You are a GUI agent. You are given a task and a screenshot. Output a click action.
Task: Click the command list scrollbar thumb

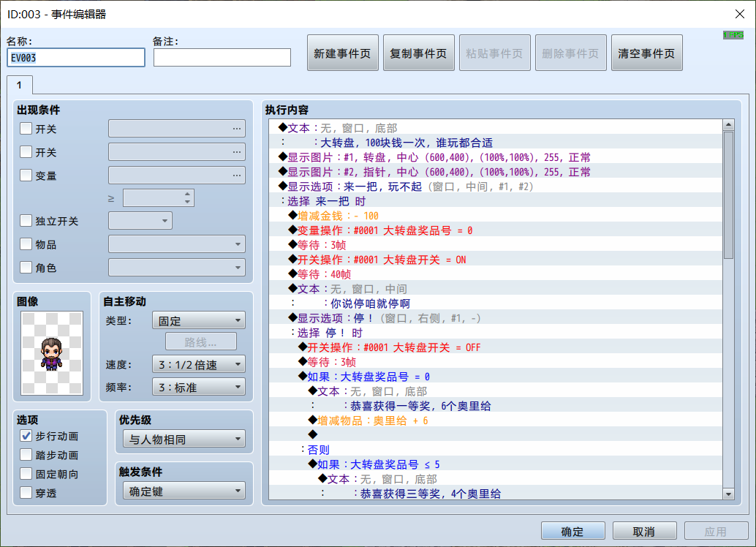[x=728, y=195]
